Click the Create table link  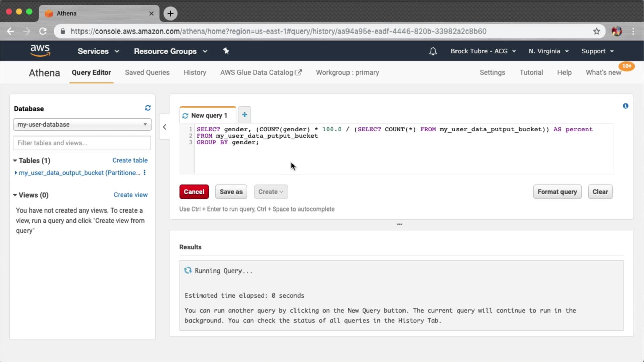[130, 160]
